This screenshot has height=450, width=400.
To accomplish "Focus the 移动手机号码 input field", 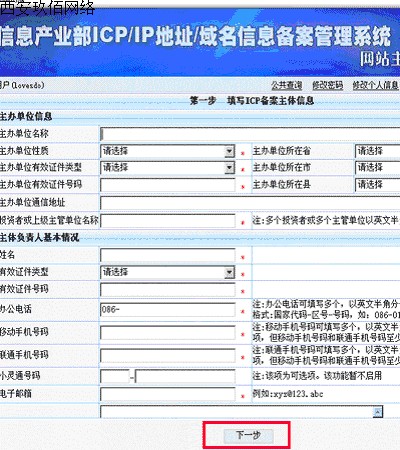I will point(168,333).
